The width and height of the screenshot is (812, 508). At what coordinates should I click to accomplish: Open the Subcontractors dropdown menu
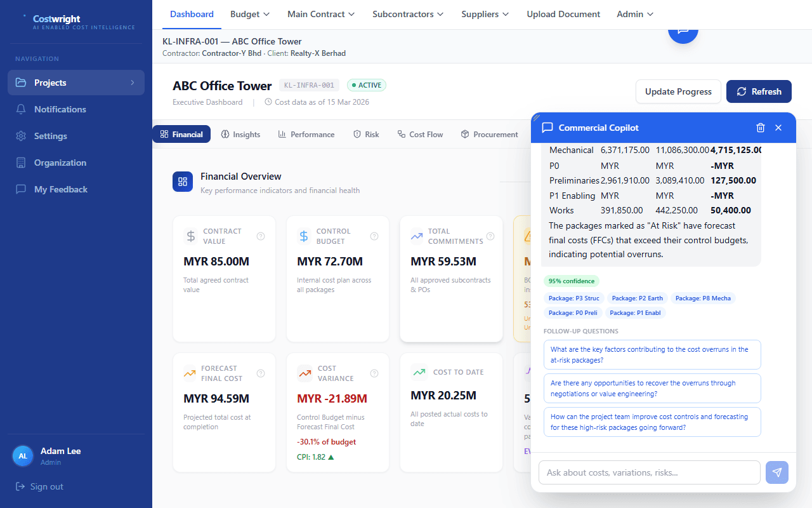pyautogui.click(x=408, y=14)
